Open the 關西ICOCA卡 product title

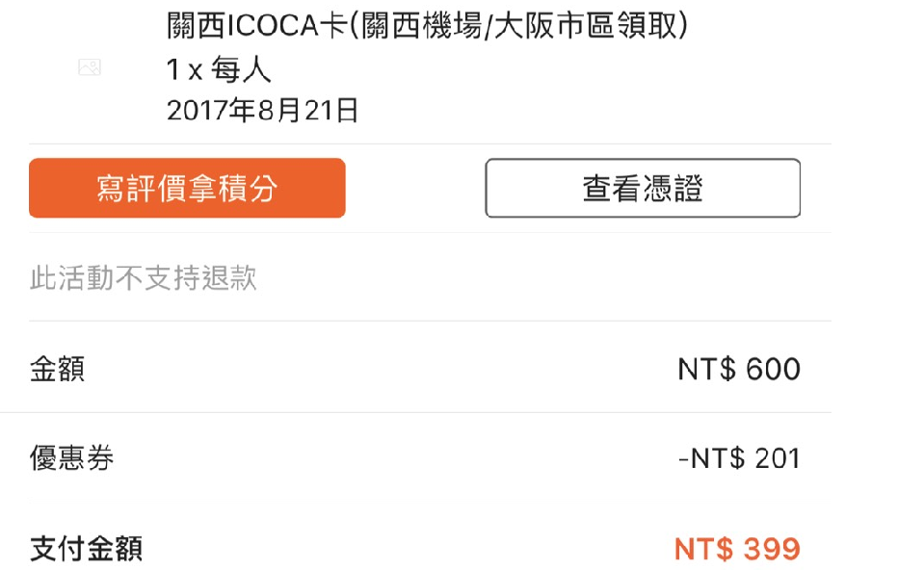[x=427, y=25]
